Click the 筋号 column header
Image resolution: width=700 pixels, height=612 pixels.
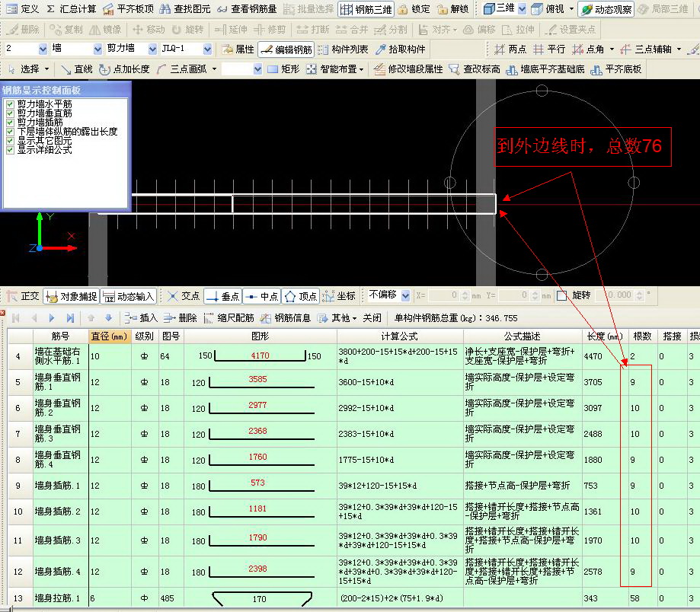pyautogui.click(x=60, y=336)
